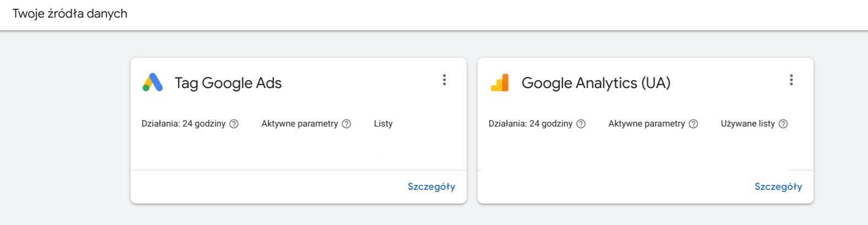Image resolution: width=868 pixels, height=225 pixels.
Task: Click Działania: 24 godziny text in Google Ads card
Action: point(183,124)
